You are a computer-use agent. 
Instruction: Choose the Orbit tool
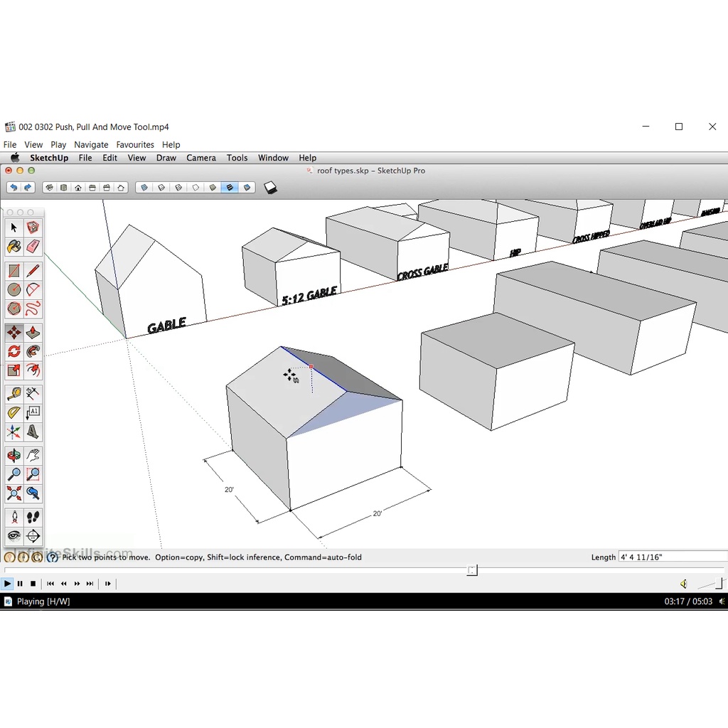(x=14, y=456)
